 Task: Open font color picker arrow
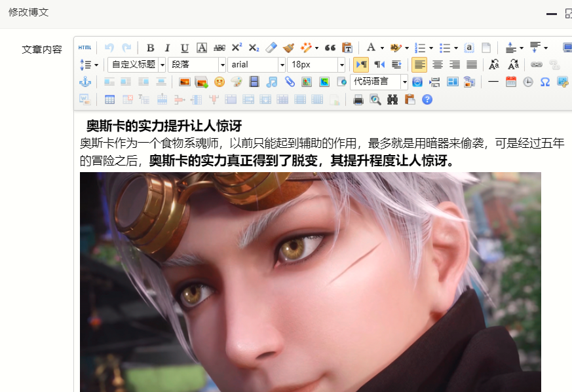382,48
